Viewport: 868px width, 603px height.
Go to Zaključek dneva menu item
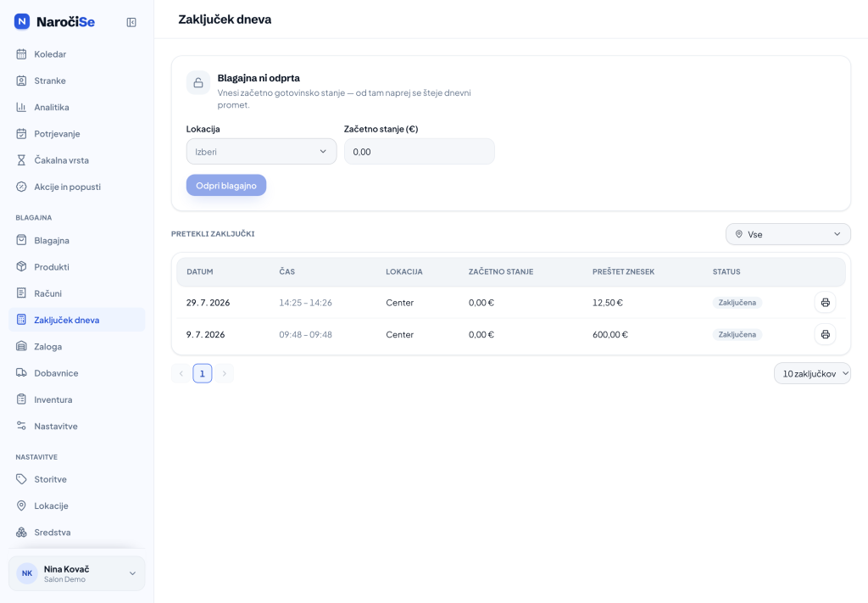77,320
